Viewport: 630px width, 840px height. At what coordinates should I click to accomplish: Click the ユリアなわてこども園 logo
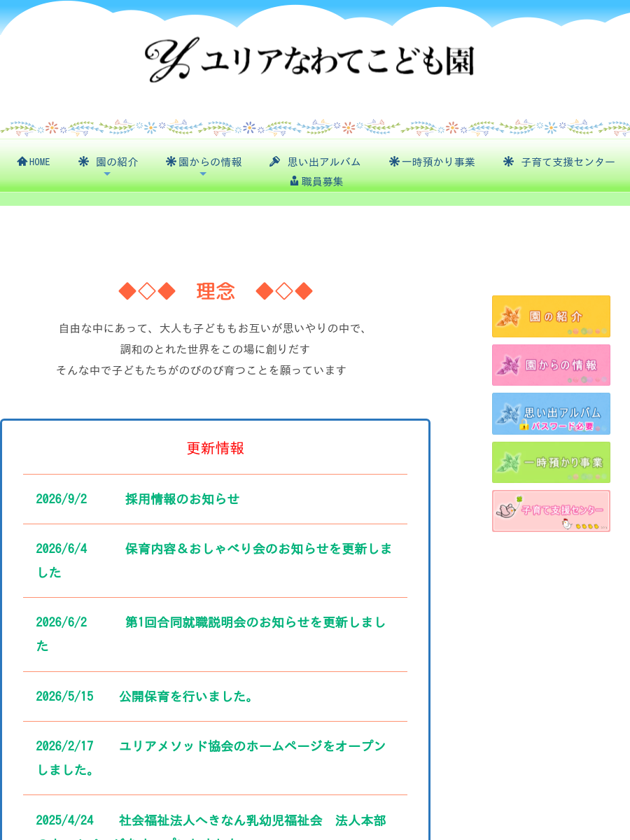pyautogui.click(x=310, y=60)
